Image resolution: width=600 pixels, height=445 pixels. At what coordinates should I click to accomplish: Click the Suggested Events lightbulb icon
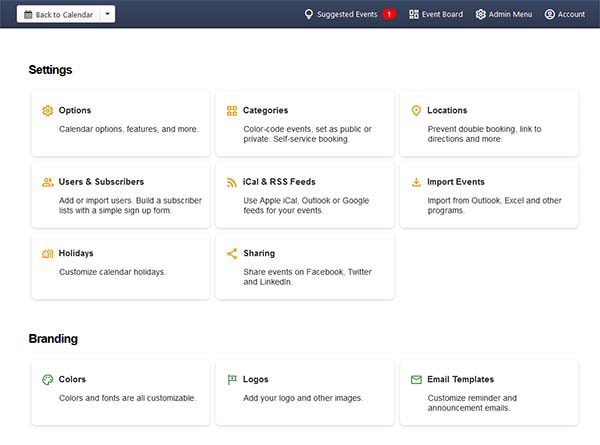point(308,15)
